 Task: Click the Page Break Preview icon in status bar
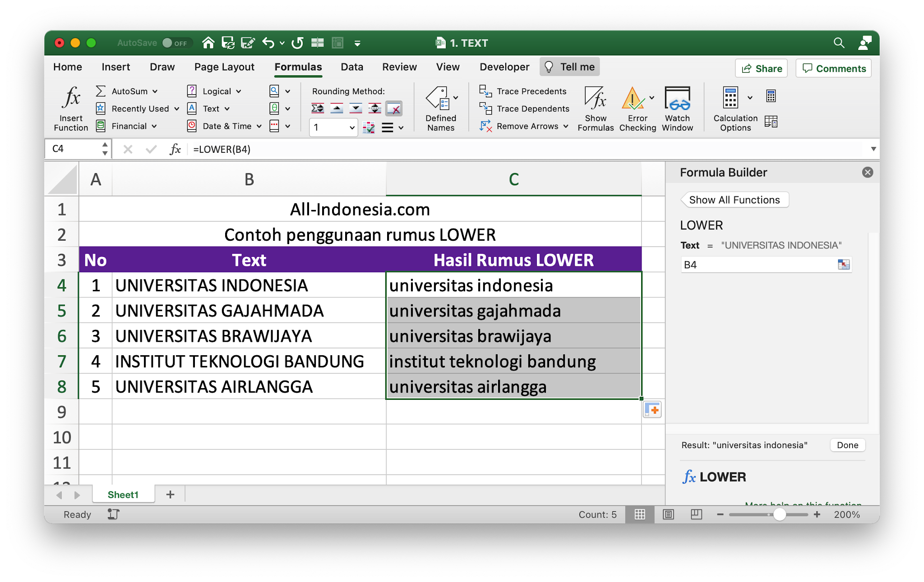click(x=696, y=514)
